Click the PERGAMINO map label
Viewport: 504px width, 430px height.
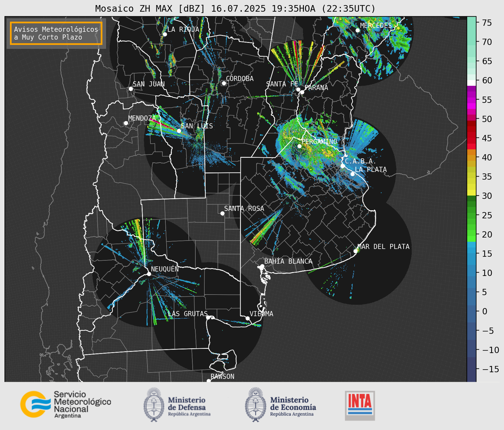point(319,141)
